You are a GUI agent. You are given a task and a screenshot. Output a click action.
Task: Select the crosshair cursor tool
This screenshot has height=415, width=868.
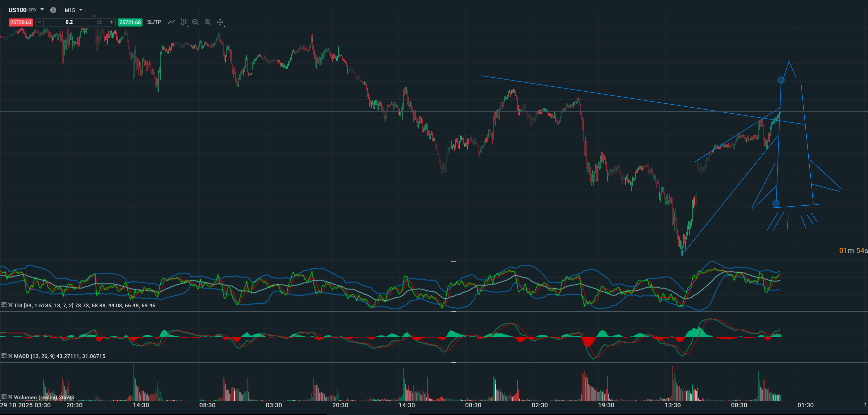point(220,22)
